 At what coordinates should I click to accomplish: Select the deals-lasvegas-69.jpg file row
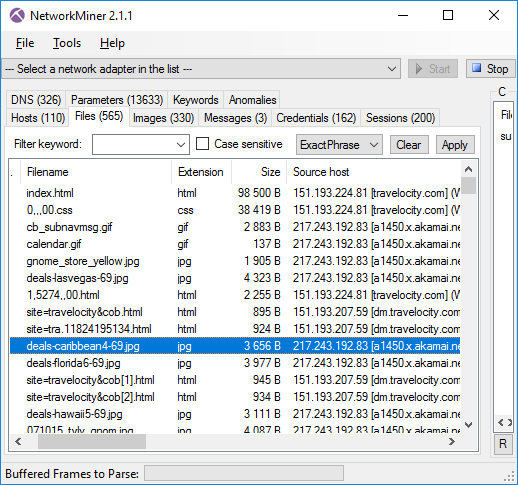235,278
